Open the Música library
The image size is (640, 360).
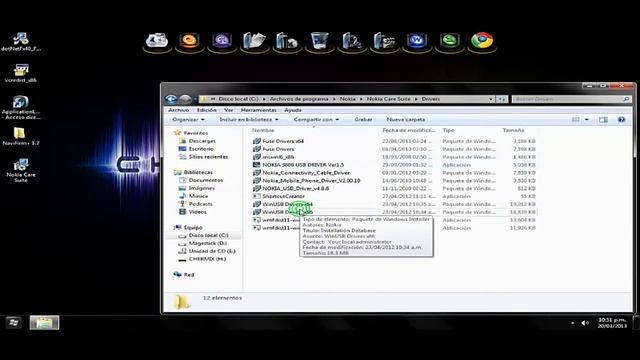(x=193, y=196)
